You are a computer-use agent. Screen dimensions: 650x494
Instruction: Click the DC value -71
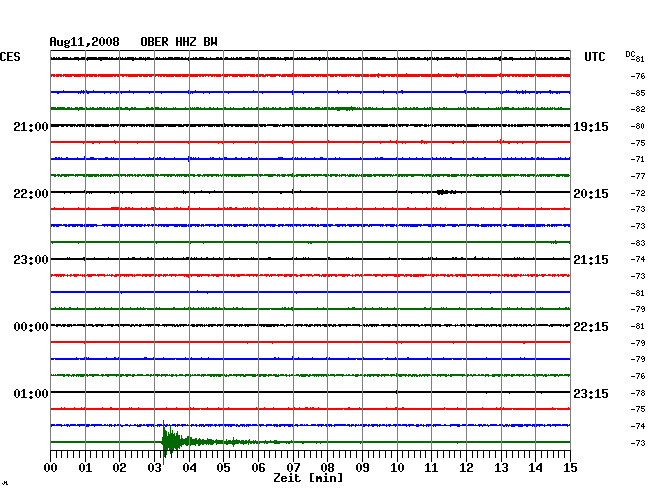tap(638, 159)
